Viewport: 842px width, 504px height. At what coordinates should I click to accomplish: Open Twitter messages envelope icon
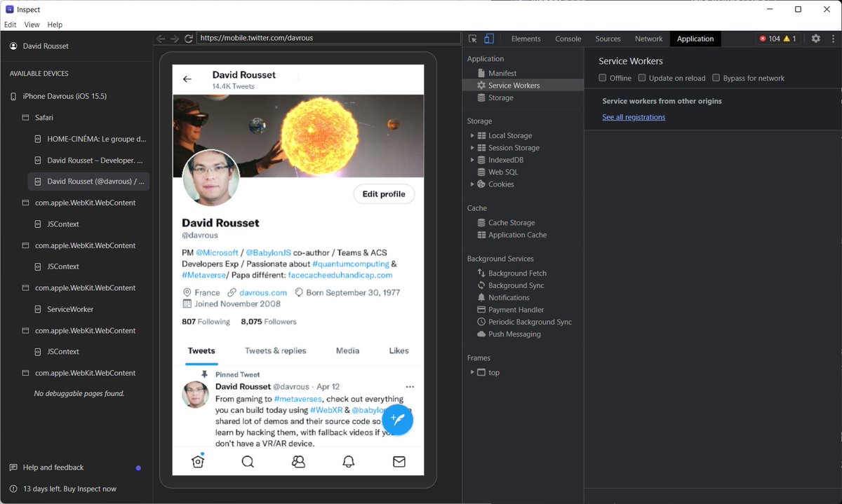coord(399,461)
